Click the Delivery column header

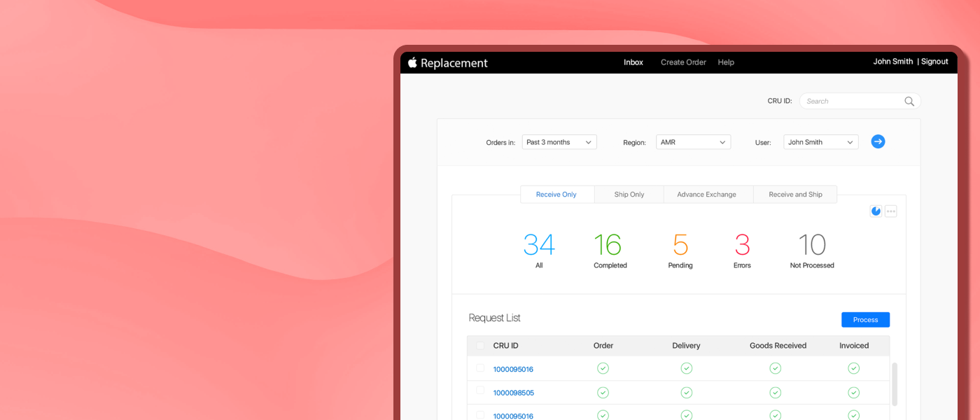pos(686,346)
